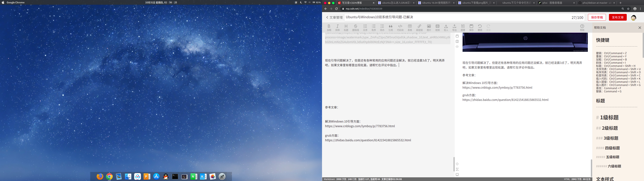Import a file with 导入

[446, 27]
